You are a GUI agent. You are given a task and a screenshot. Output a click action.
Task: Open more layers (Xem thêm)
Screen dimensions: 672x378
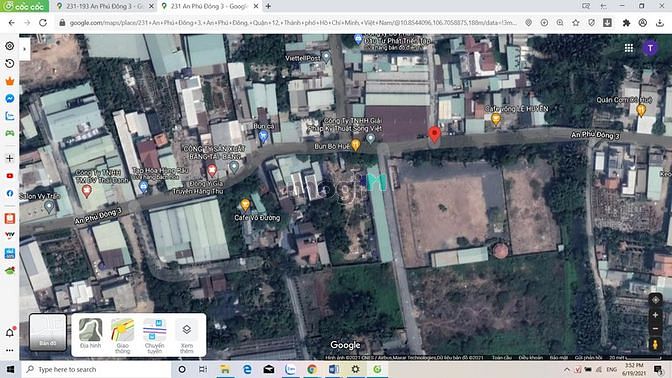[186, 336]
